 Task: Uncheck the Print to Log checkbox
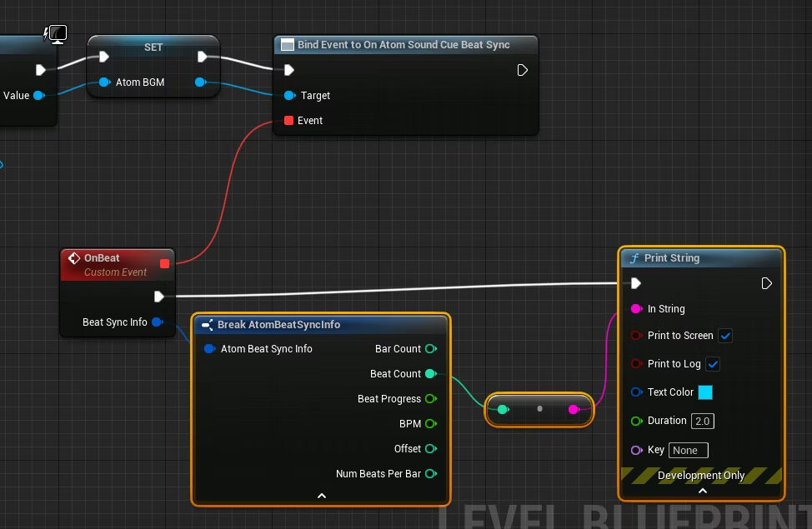tap(713, 364)
